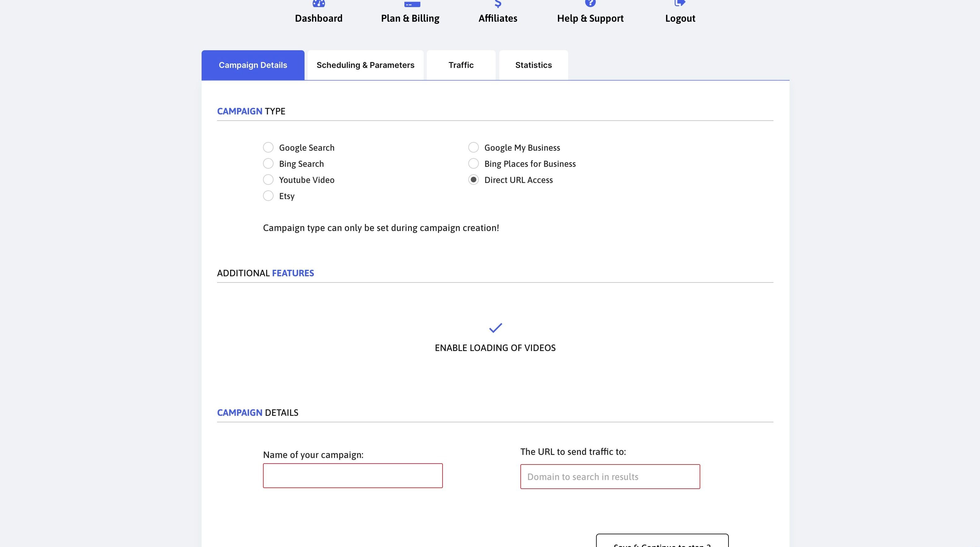Screen dimensions: 980x547
Task: Toggle the Enable Loading of Videos checkmark
Action: coord(495,328)
